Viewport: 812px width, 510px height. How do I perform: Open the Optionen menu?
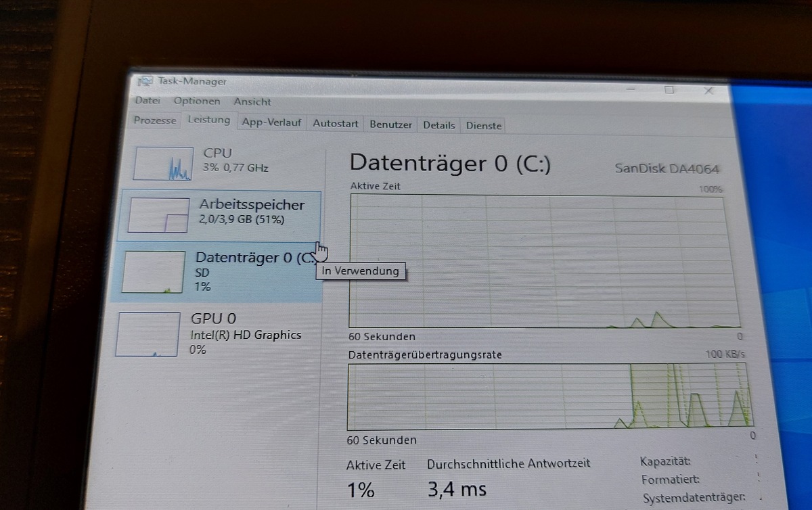pos(197,101)
